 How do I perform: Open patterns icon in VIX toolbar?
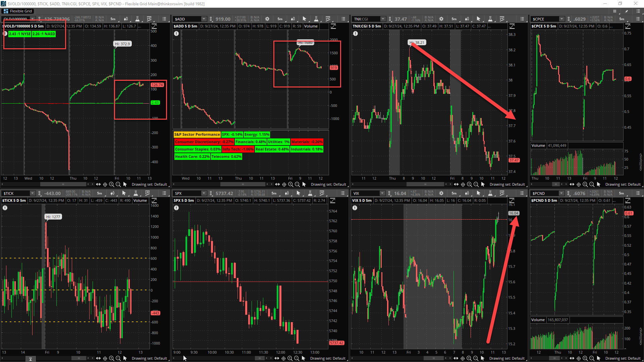502,193
